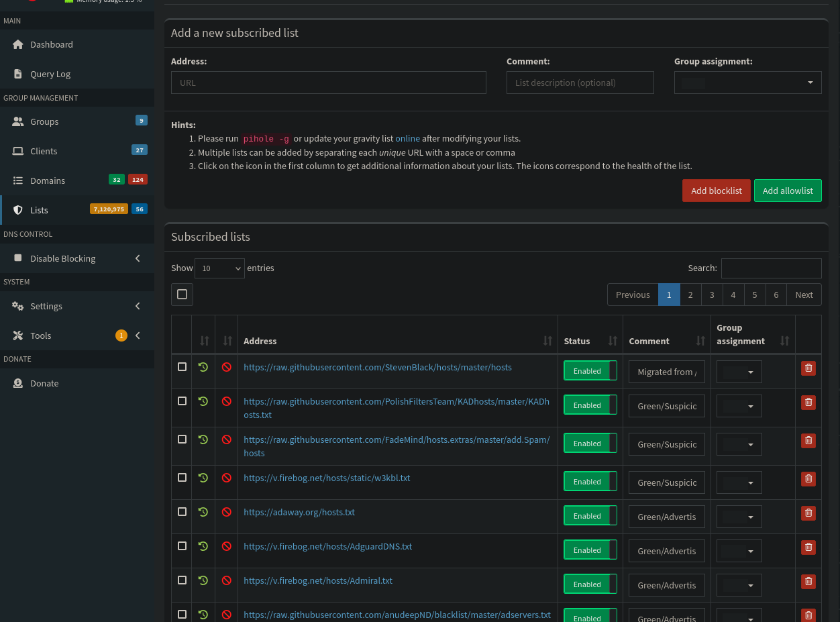This screenshot has height=622, width=840.
Task: Click the Address URL input field
Action: 329,83
